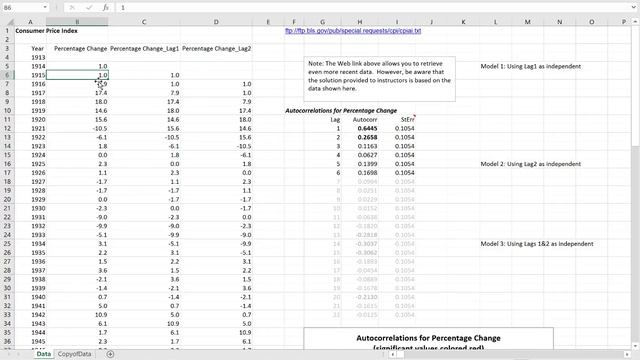
Task: Select column H header
Action: [360, 22]
